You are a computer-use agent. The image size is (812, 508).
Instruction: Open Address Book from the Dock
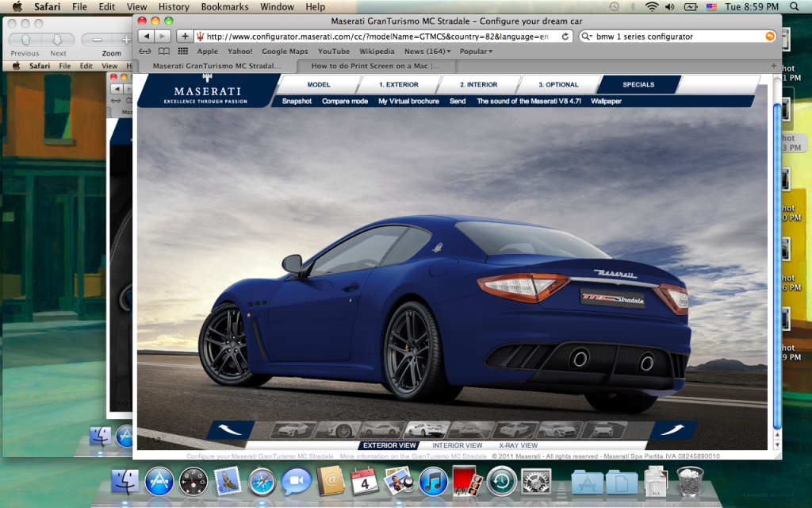tap(330, 481)
